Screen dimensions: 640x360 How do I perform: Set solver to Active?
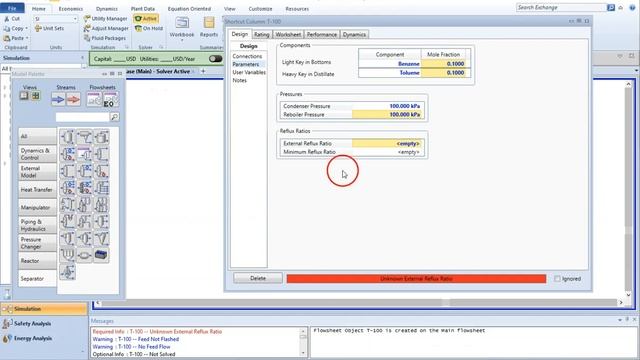pyautogui.click(x=146, y=18)
